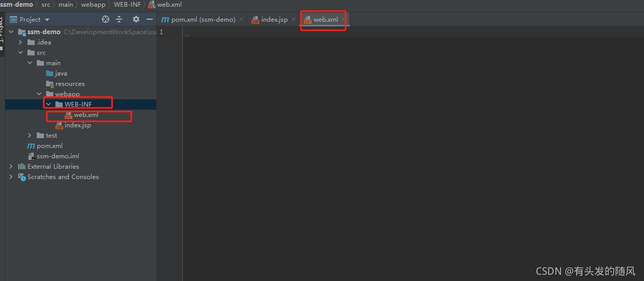Close the index.jsp tab
Screen dimensions: 644x281
click(x=293, y=19)
